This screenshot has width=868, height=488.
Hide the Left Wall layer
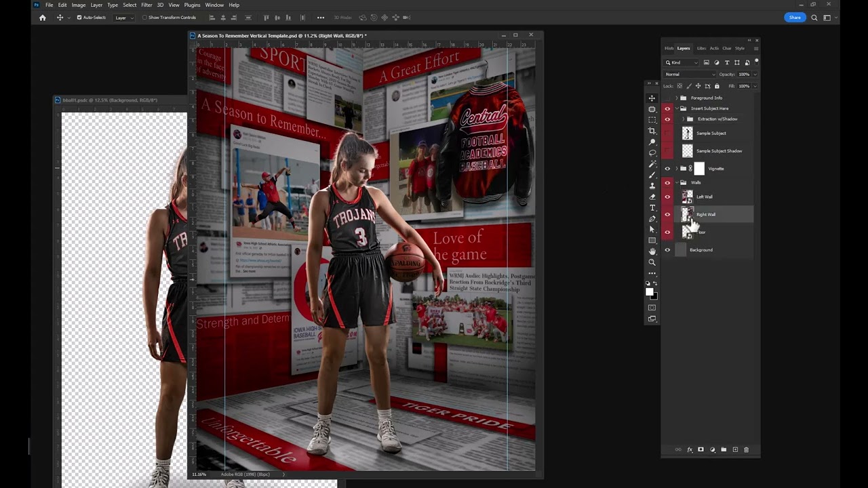point(667,197)
